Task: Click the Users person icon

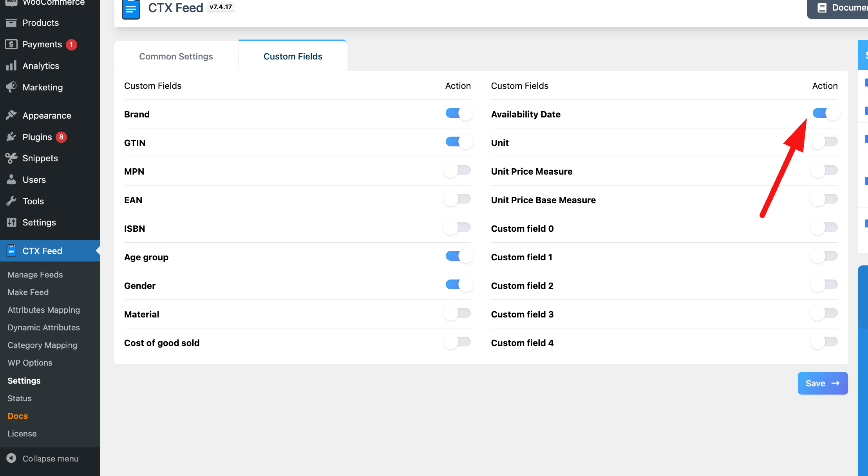Action: coord(11,179)
